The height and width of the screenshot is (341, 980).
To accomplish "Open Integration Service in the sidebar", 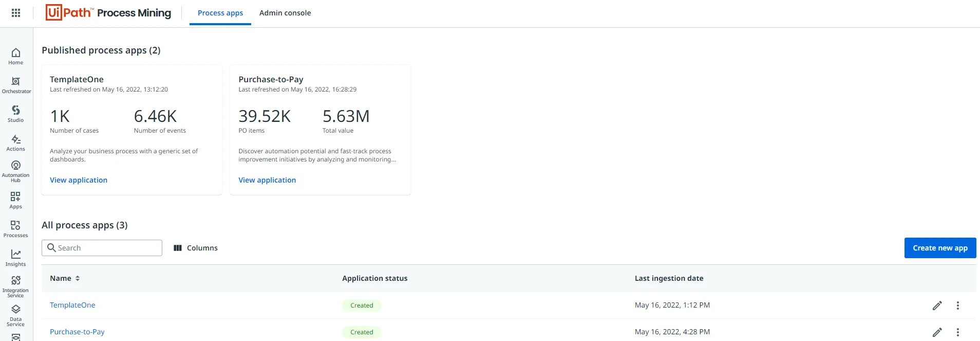I will pos(16,286).
